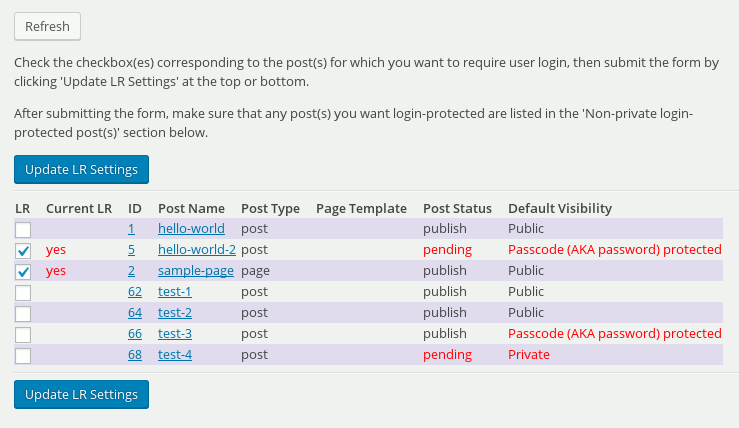Screen dimensions: 739x428
Task: Follow the sample-page link
Action: pos(195,271)
